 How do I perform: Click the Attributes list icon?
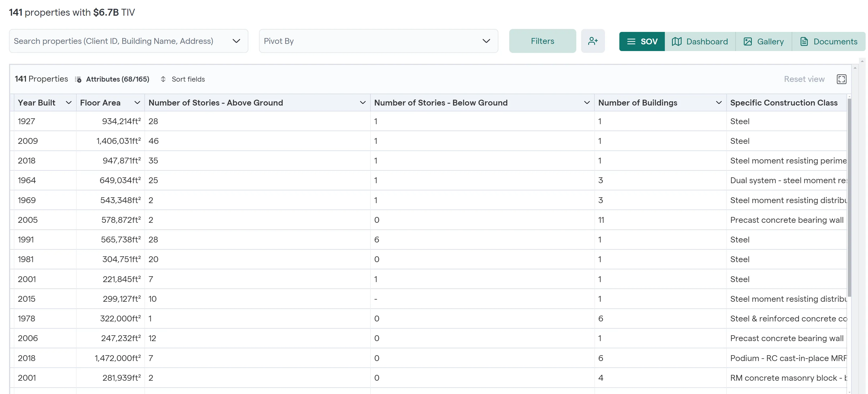click(78, 79)
